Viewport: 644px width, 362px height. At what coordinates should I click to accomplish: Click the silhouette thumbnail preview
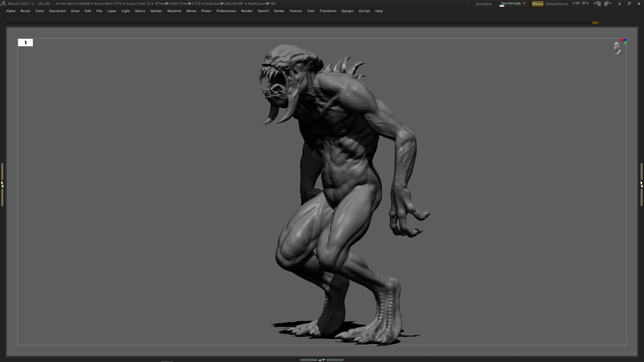(x=25, y=43)
